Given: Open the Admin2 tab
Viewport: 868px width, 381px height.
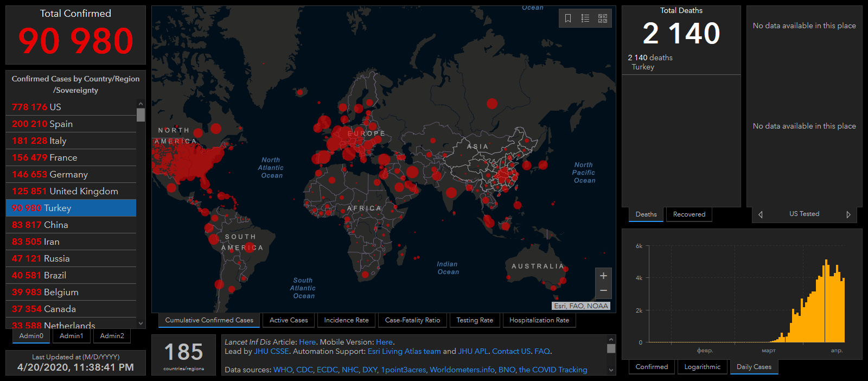Looking at the screenshot, I should click(x=112, y=336).
